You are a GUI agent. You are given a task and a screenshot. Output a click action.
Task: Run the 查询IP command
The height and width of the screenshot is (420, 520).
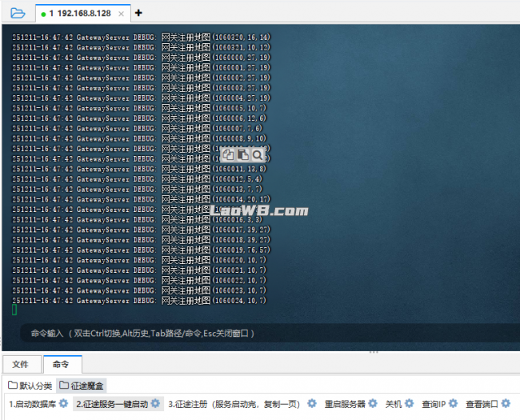tap(433, 404)
